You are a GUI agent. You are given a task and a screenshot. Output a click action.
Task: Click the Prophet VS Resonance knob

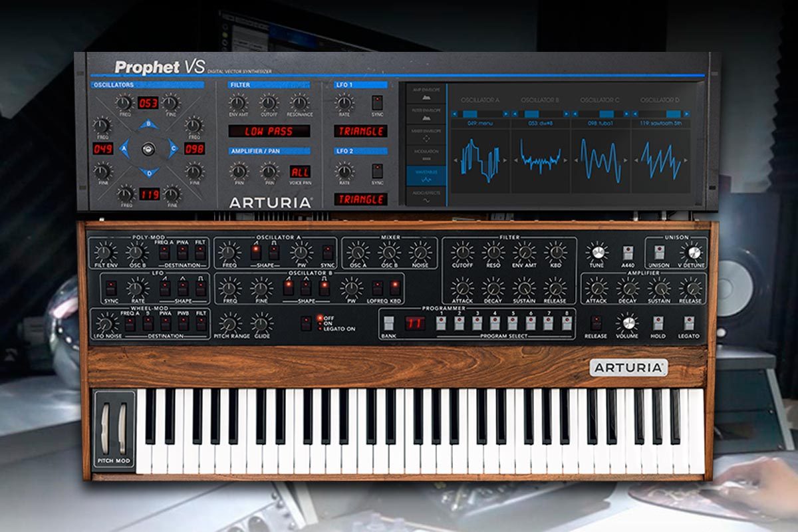(x=299, y=103)
